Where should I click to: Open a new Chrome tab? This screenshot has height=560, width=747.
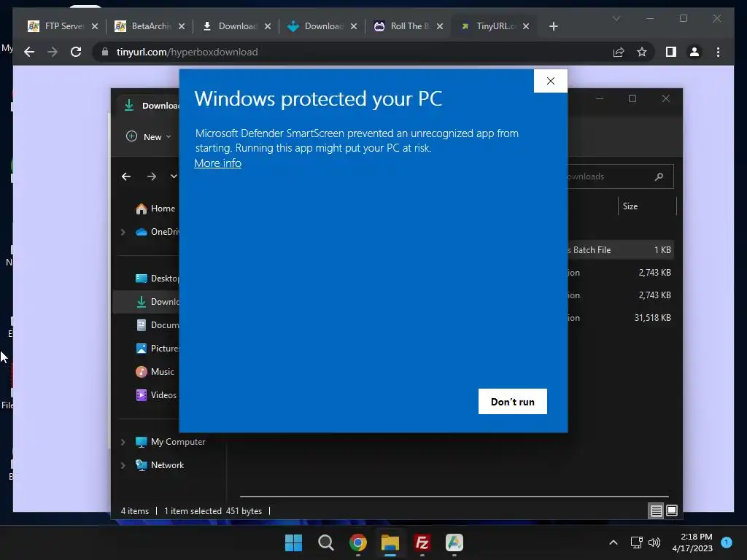coord(553,26)
